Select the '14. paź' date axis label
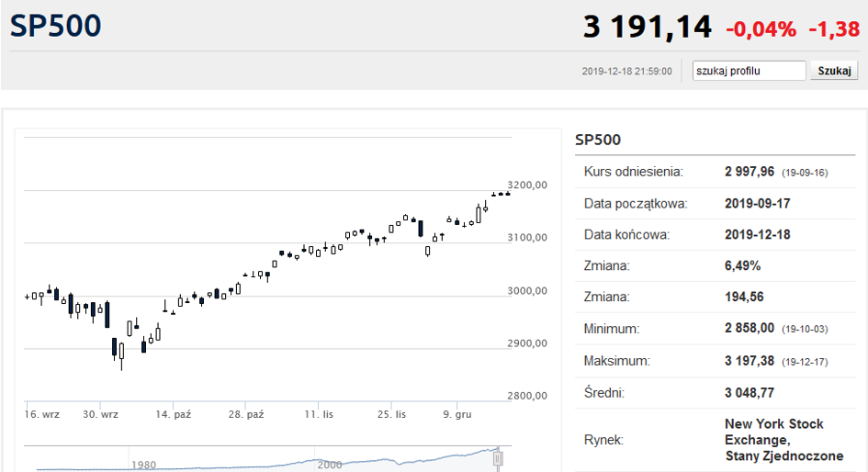This screenshot has width=868, height=472. (174, 414)
